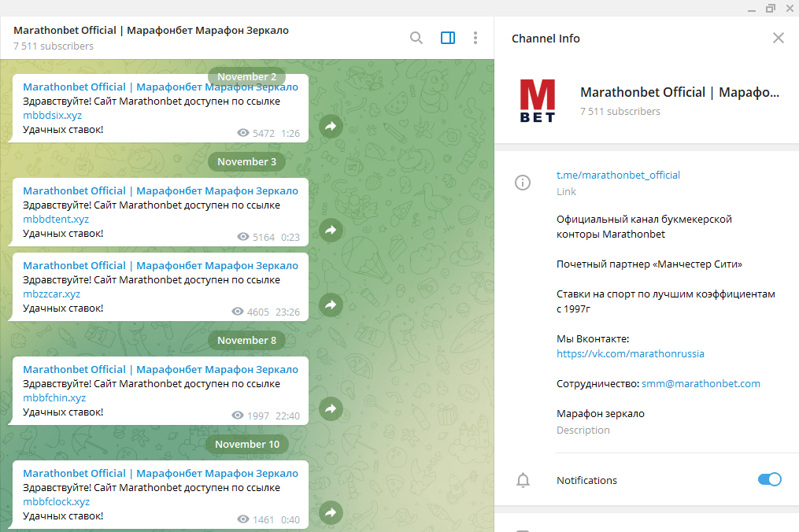Open the mbzzcar.xyz link
Viewport: 799px width, 532px height.
pos(51,294)
